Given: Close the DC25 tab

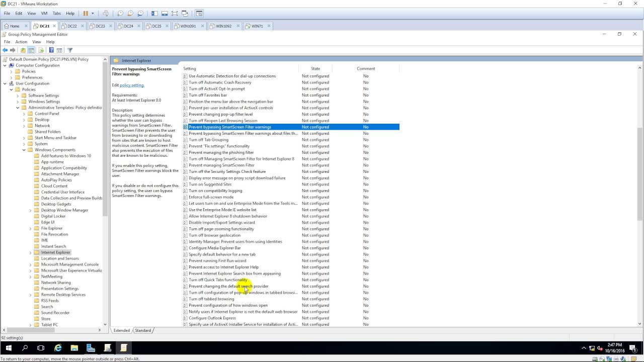Looking at the screenshot, I should [168, 26].
